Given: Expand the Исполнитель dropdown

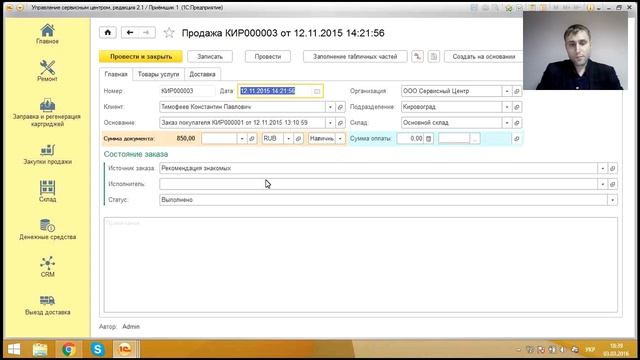Looking at the screenshot, I should click(x=602, y=184).
